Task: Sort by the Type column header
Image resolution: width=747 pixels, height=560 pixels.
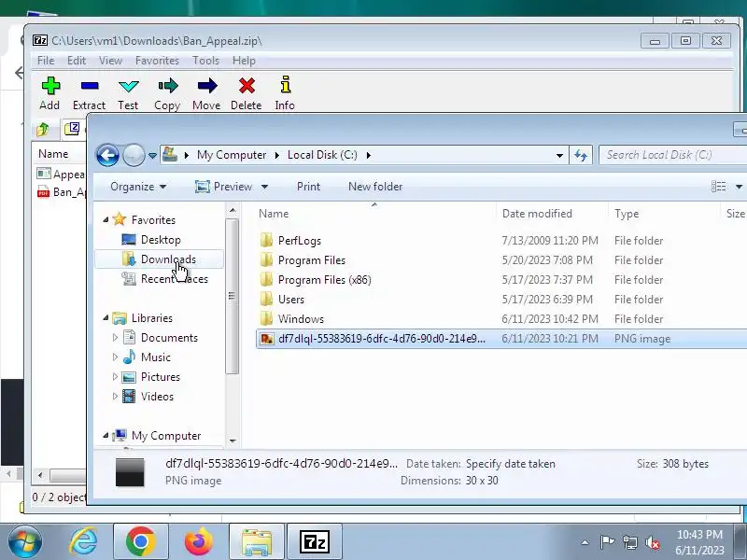Action: click(x=664, y=214)
